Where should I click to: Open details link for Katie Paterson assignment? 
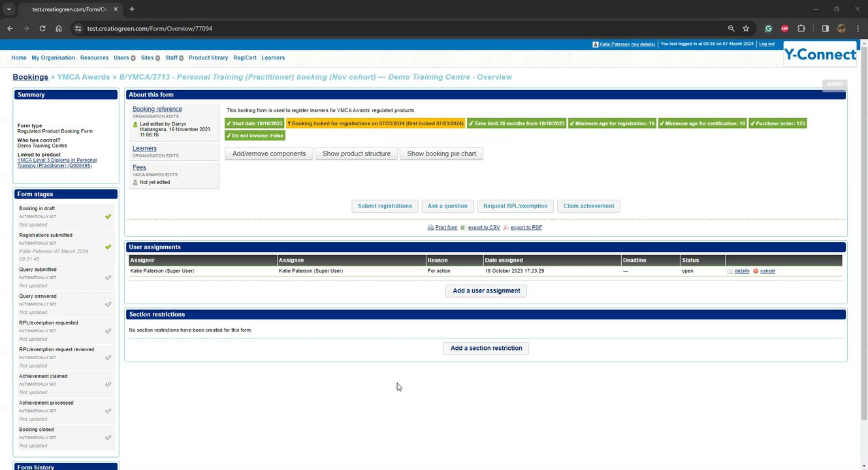click(x=742, y=271)
